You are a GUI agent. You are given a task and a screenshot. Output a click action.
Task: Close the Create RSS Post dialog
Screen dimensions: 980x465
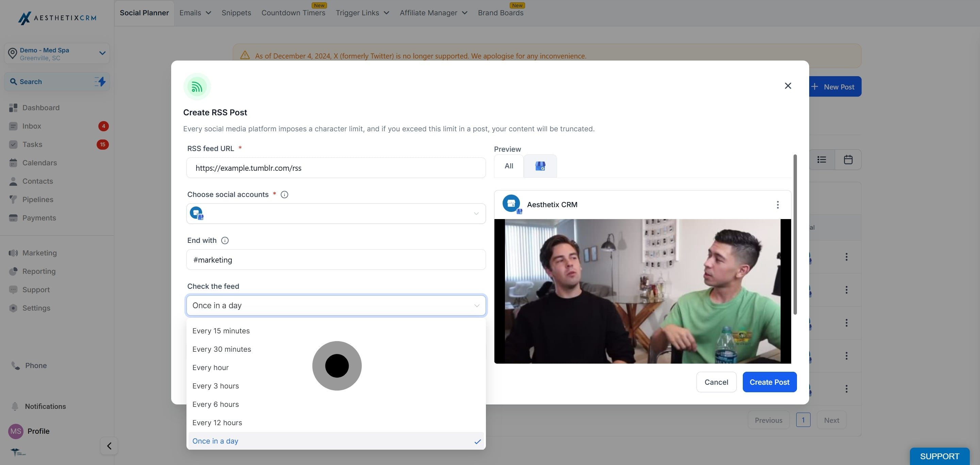coord(788,86)
